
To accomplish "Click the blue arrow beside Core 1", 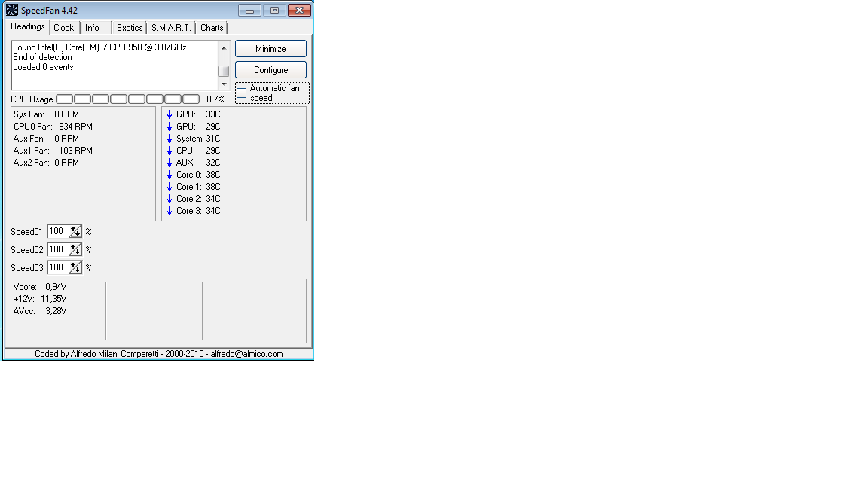I will click(170, 187).
